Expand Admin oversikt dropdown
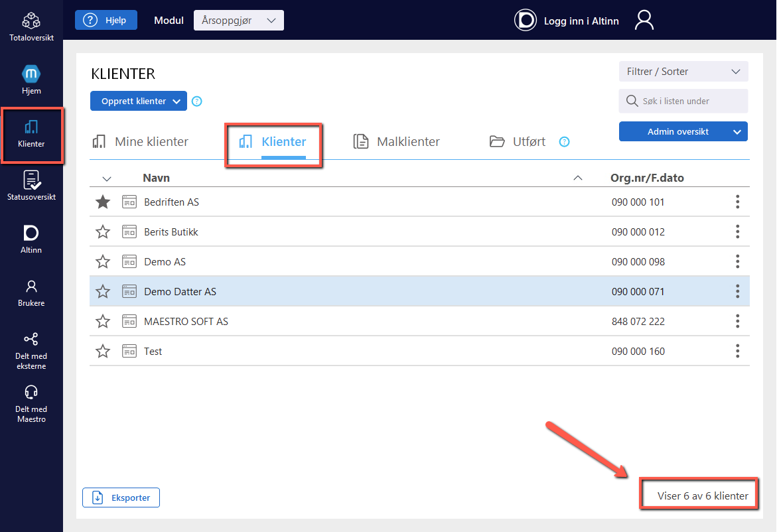 tap(683, 131)
